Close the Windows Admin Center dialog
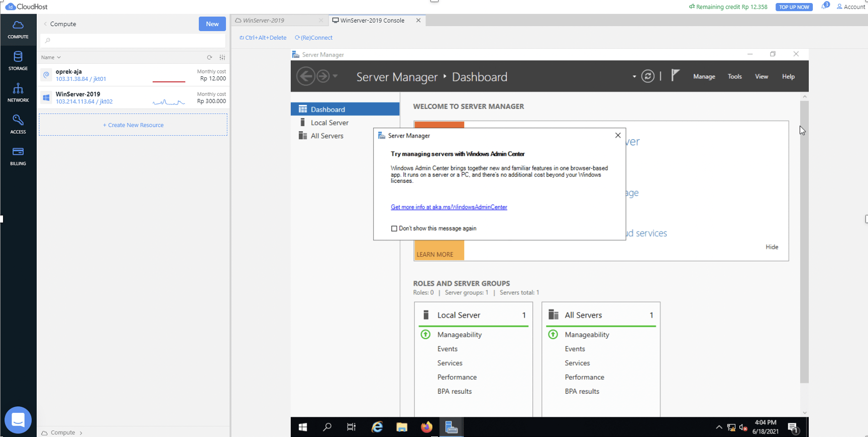 618,135
